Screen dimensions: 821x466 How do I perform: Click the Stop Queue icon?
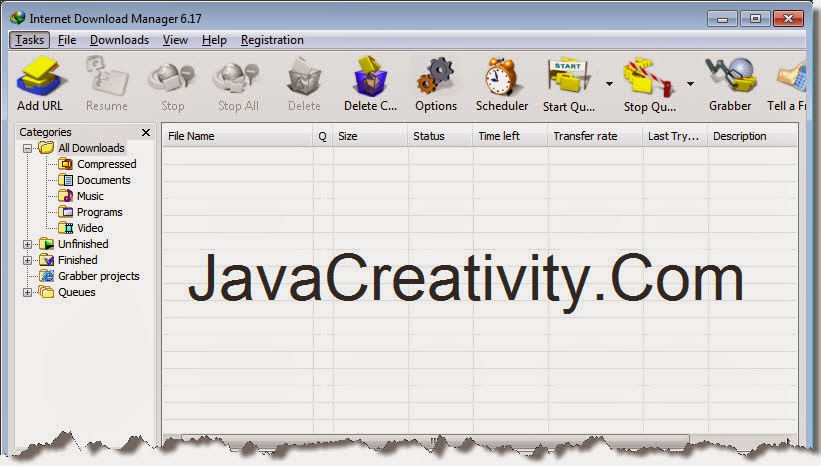coord(648,77)
